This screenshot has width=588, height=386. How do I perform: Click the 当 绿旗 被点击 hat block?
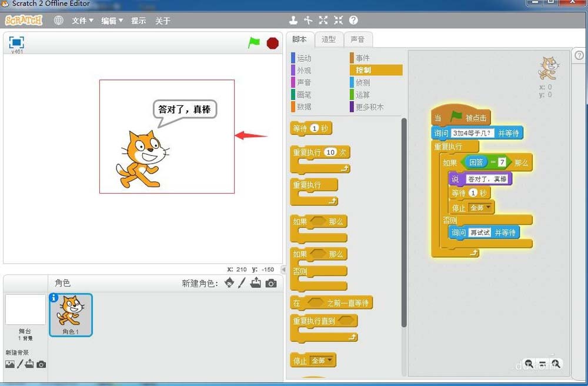point(461,115)
